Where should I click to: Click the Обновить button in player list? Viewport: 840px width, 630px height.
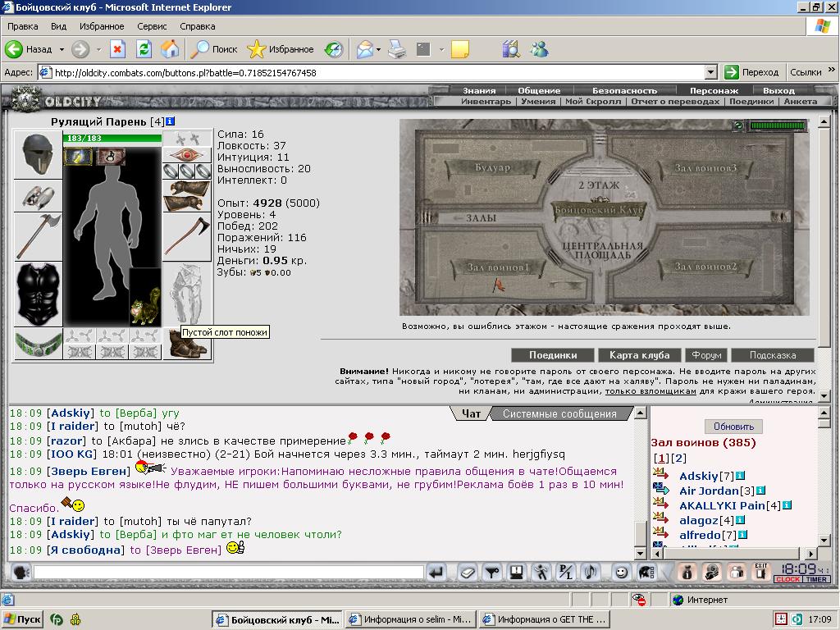(733, 427)
